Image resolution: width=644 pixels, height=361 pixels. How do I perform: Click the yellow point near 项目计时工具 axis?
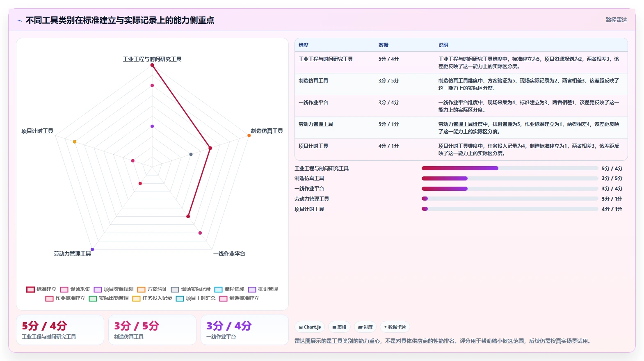pos(75,142)
